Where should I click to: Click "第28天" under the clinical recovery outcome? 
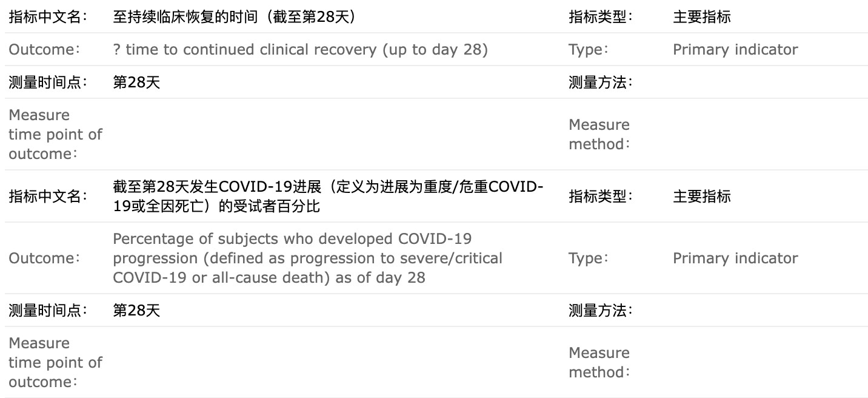[x=136, y=82]
